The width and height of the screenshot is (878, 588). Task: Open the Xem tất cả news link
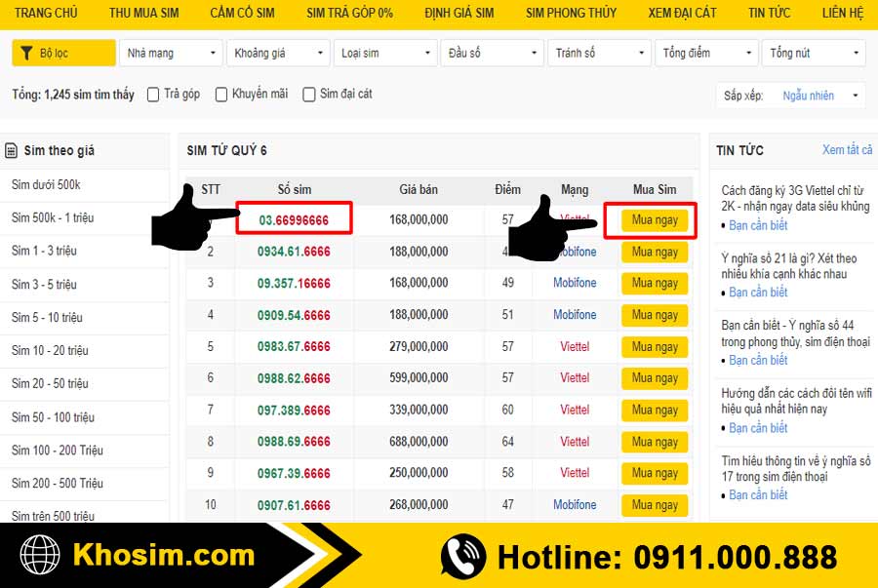[x=846, y=151]
